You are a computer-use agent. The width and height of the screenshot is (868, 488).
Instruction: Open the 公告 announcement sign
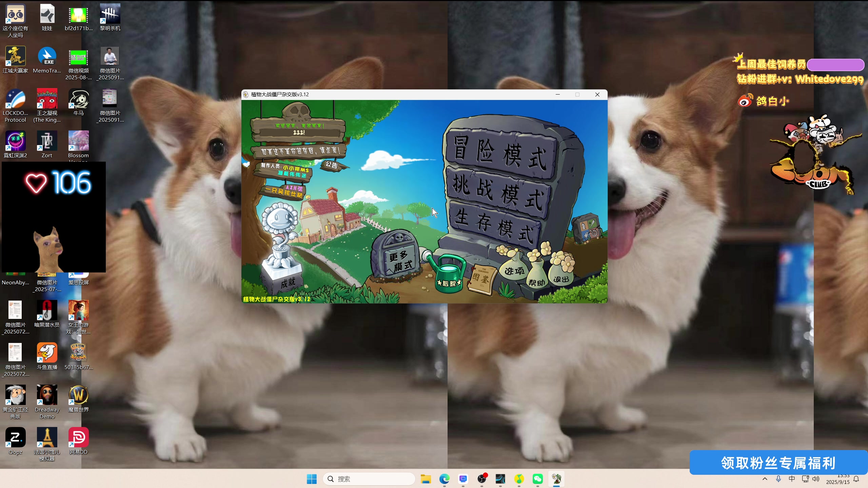pos(332,165)
